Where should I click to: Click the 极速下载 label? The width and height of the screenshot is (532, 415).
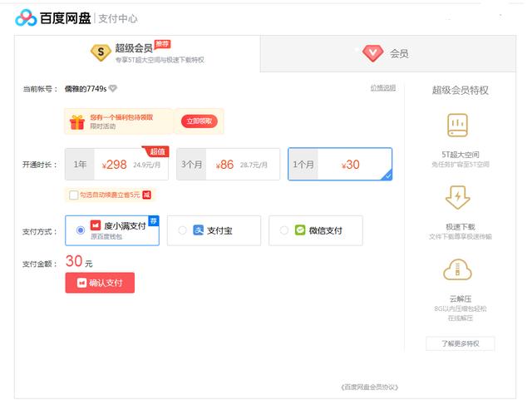[460, 227]
